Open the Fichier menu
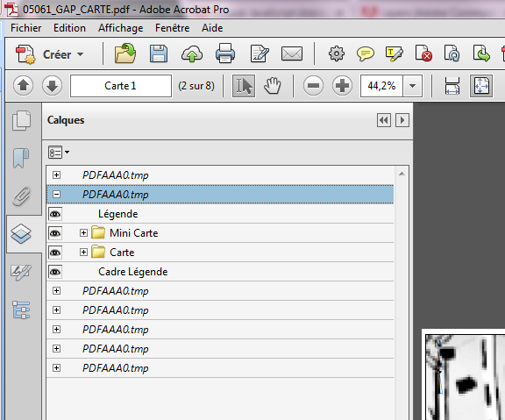 25,28
